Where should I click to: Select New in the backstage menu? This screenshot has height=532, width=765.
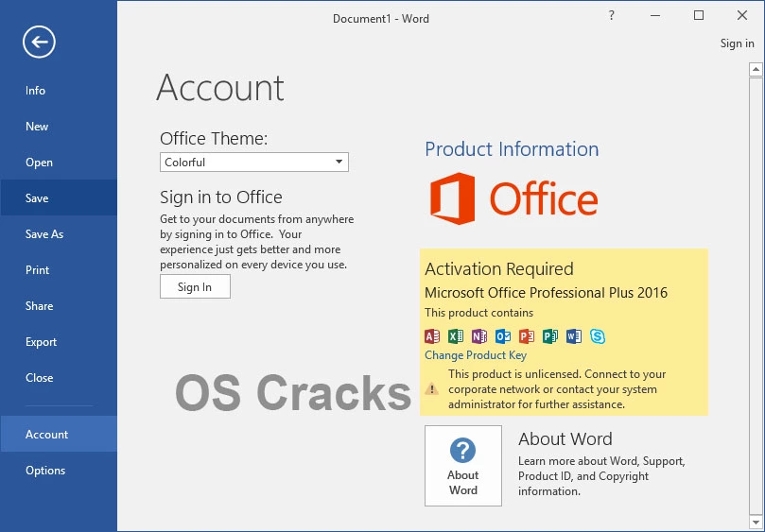coord(59,127)
